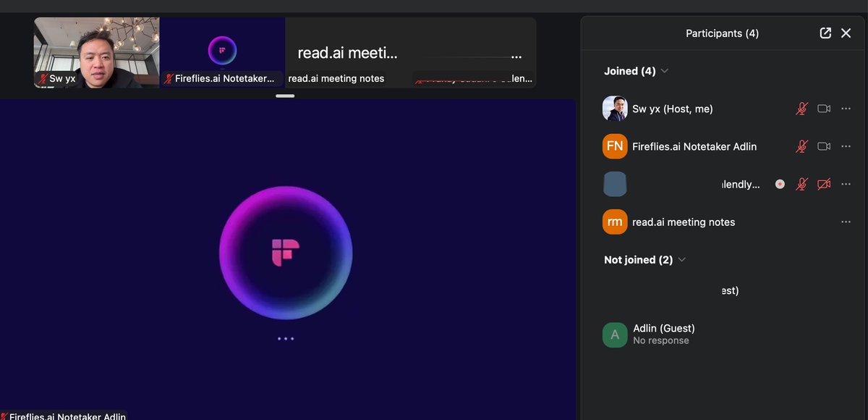Image resolution: width=868 pixels, height=420 pixels.
Task: Open more options for read.ai meeting notes
Action: (x=846, y=222)
